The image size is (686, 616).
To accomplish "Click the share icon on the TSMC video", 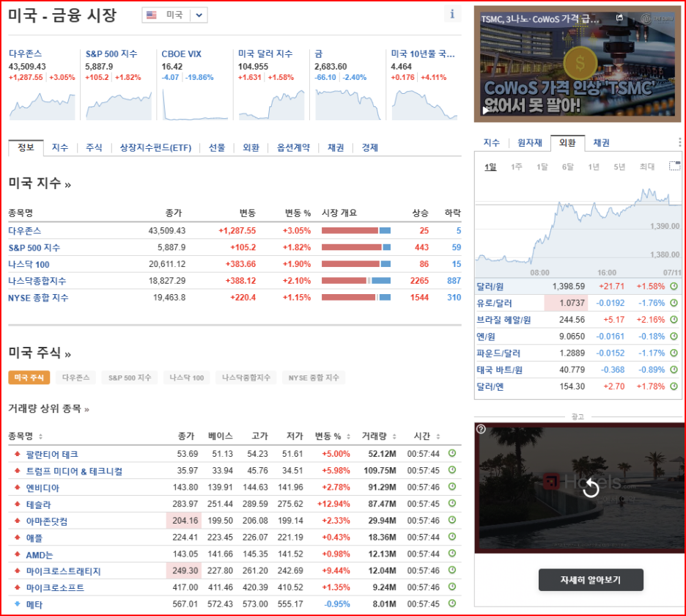I will (619, 18).
